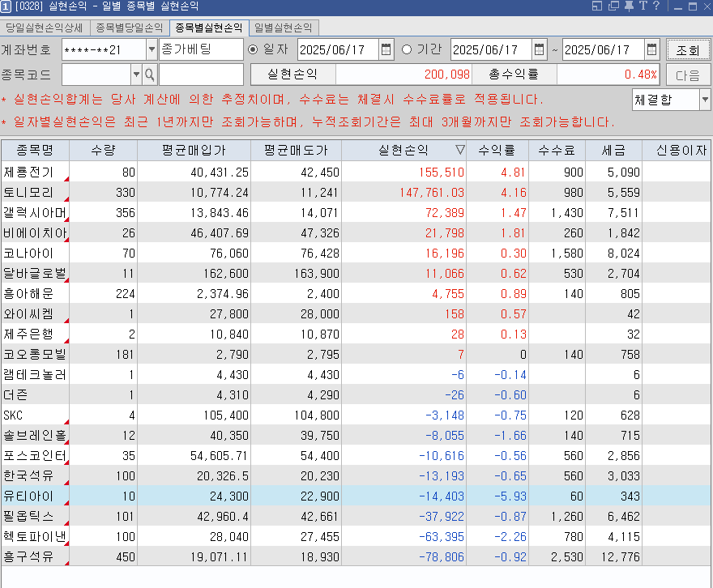This screenshot has width=713, height=588.
Task: Expand the 체결합 dropdown
Action: point(704,100)
